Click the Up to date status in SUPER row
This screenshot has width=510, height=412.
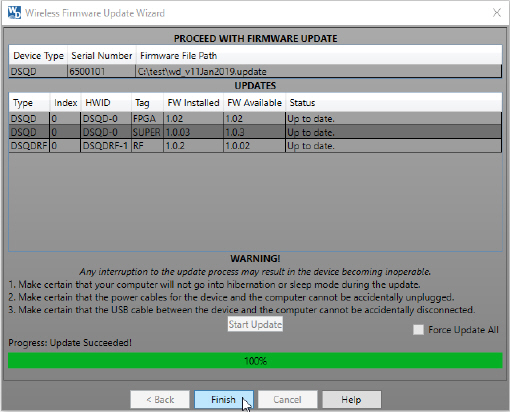[393, 132]
